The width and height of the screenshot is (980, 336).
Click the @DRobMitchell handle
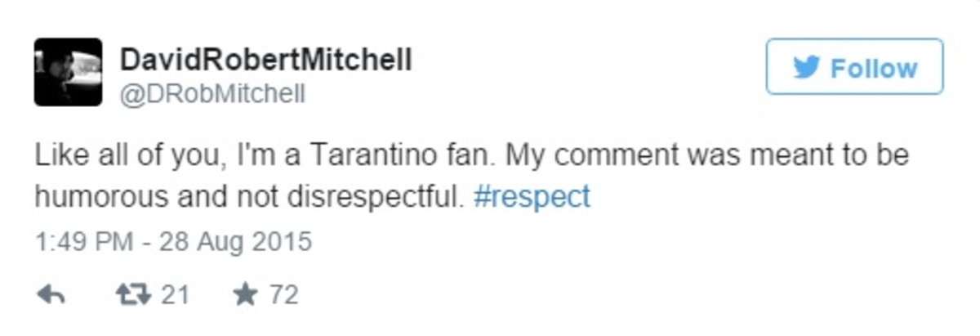(212, 95)
